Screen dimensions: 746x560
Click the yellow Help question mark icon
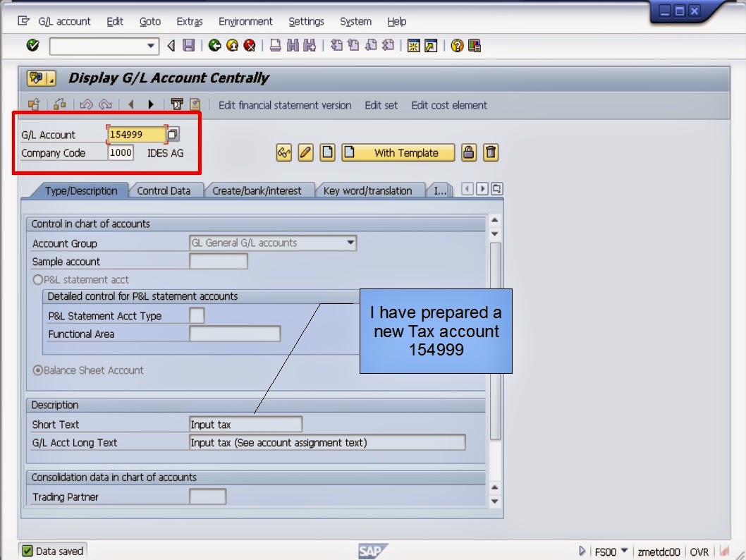click(x=457, y=46)
